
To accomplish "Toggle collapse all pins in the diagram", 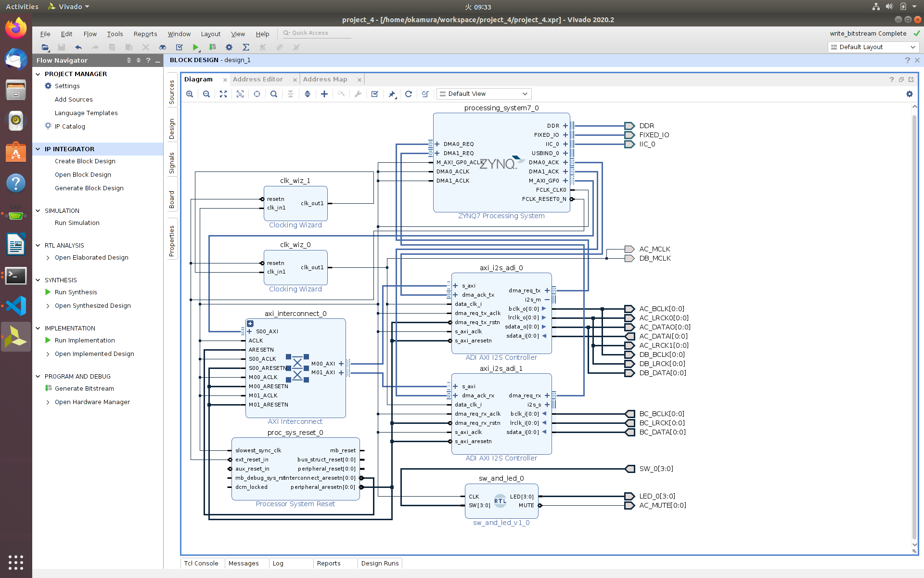I will click(x=291, y=94).
